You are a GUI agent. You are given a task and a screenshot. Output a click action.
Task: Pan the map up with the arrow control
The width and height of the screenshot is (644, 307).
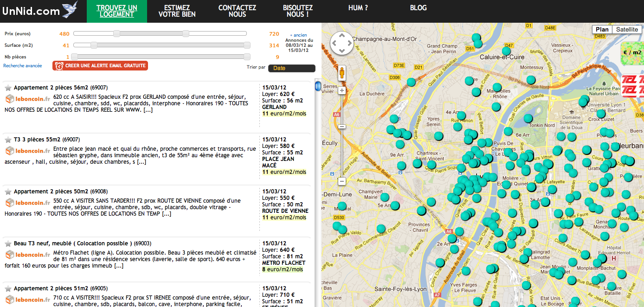(x=342, y=36)
